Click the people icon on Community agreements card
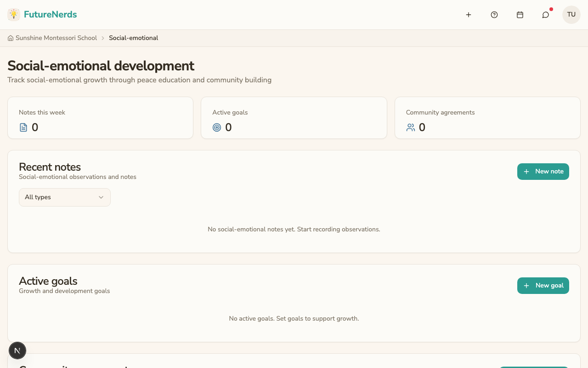 [x=410, y=127]
